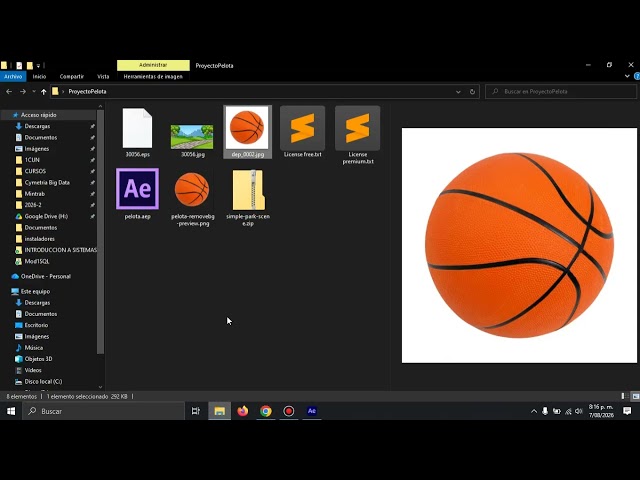Click the Buscar en ProyectoPelota field
Viewport: 640px width, 480px height.
[x=560, y=91]
